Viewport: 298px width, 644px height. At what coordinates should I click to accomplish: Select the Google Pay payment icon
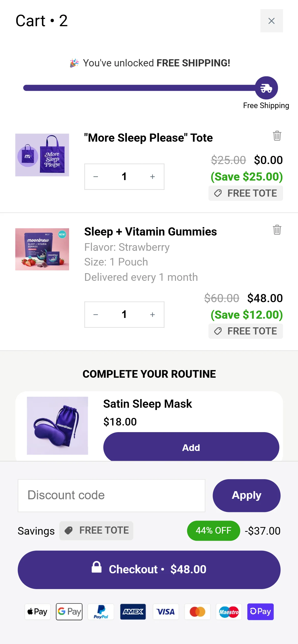click(69, 612)
